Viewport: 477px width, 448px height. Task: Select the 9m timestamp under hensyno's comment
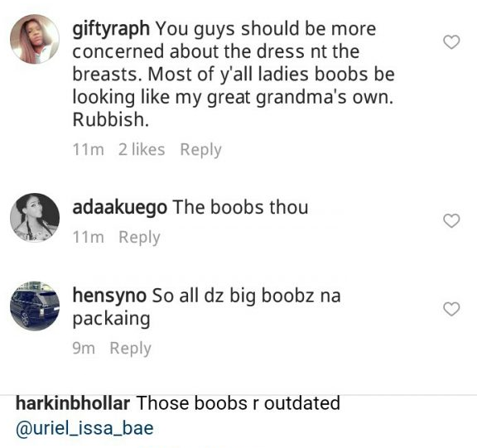tap(84, 349)
